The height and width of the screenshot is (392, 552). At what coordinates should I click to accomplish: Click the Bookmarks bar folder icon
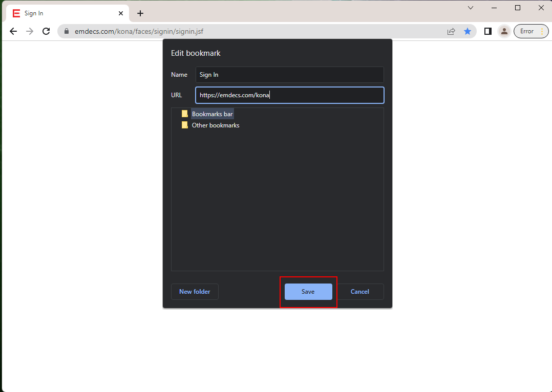tap(184, 114)
